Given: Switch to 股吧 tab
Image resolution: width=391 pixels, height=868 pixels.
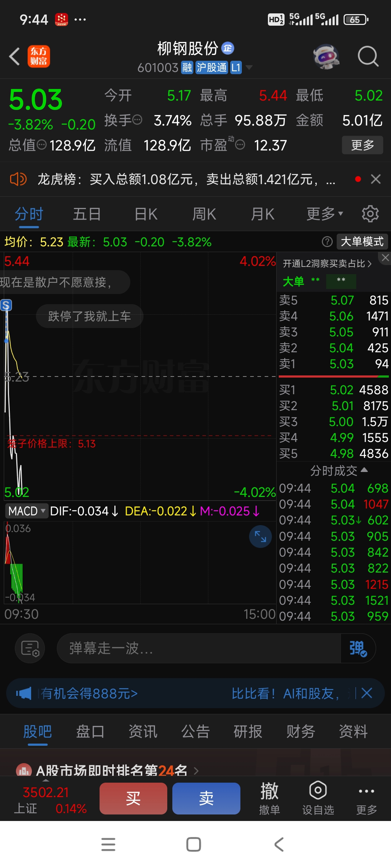Looking at the screenshot, I should tap(38, 731).
